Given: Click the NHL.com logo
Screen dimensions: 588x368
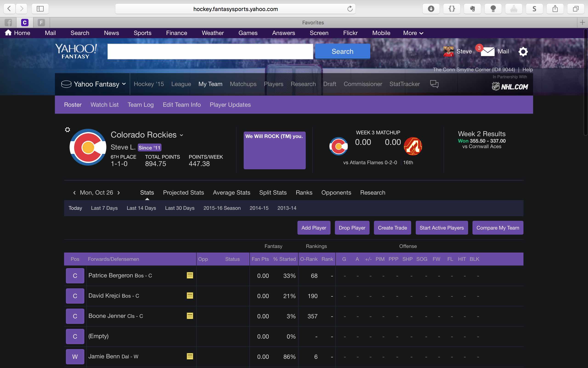Looking at the screenshot, I should point(510,86).
